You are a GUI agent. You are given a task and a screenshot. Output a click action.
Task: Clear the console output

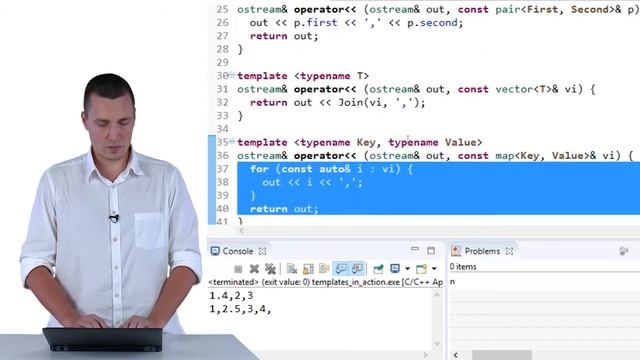pos(292,269)
